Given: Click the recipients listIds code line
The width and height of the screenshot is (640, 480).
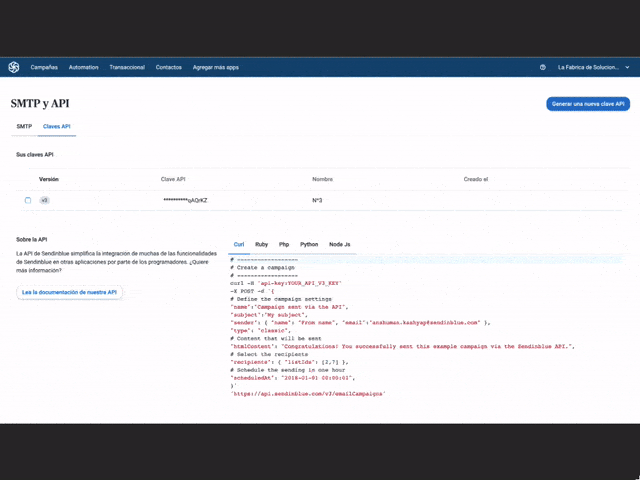Looking at the screenshot, I should point(289,362).
